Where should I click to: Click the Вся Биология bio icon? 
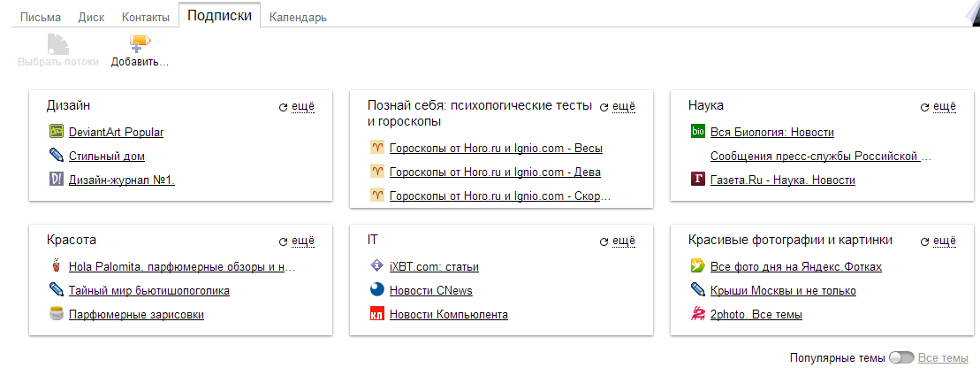[x=698, y=133]
